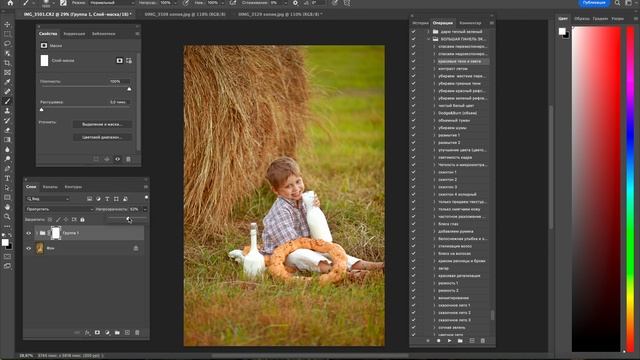Open the layer opacity dropdown arrow
Screen dimensions: 640x360
tap(145, 209)
